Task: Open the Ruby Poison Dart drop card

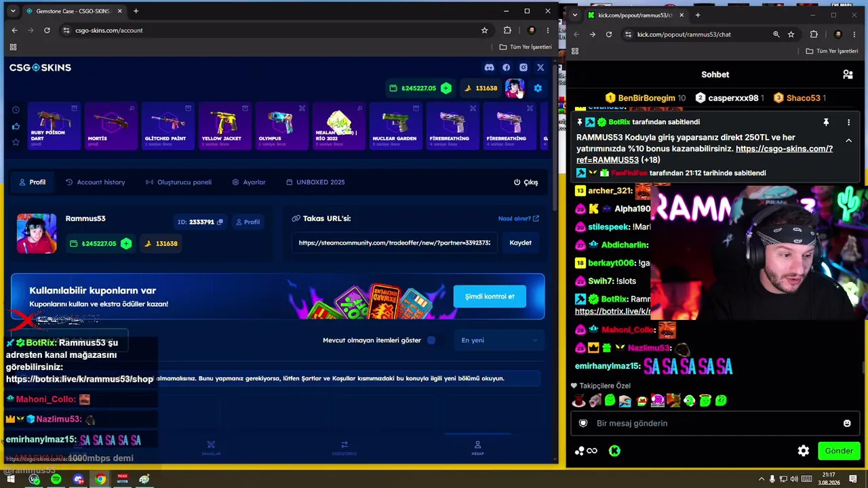Action: pos(54,126)
